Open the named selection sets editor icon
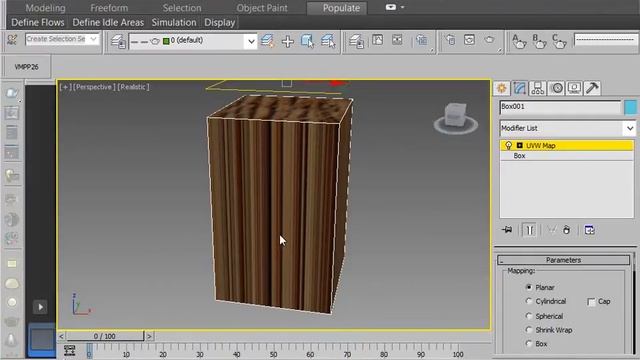This screenshot has height=360, width=640. [x=12, y=40]
